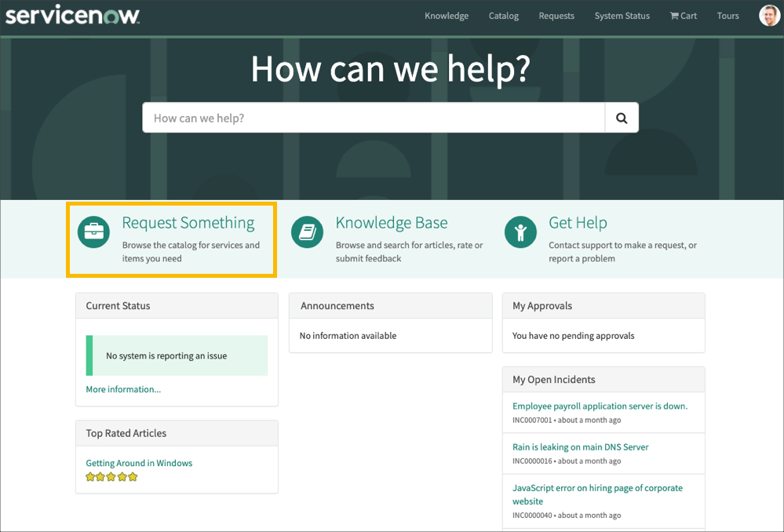Click the Knowledge Base book icon

click(x=307, y=231)
